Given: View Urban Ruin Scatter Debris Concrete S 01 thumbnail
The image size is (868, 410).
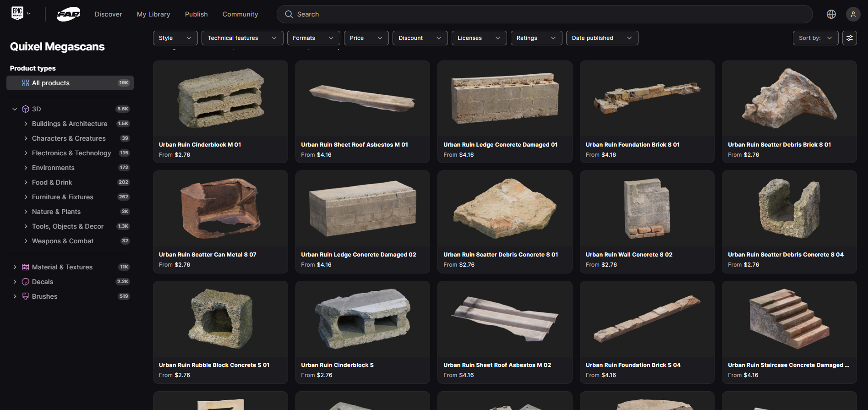Looking at the screenshot, I should [x=505, y=208].
